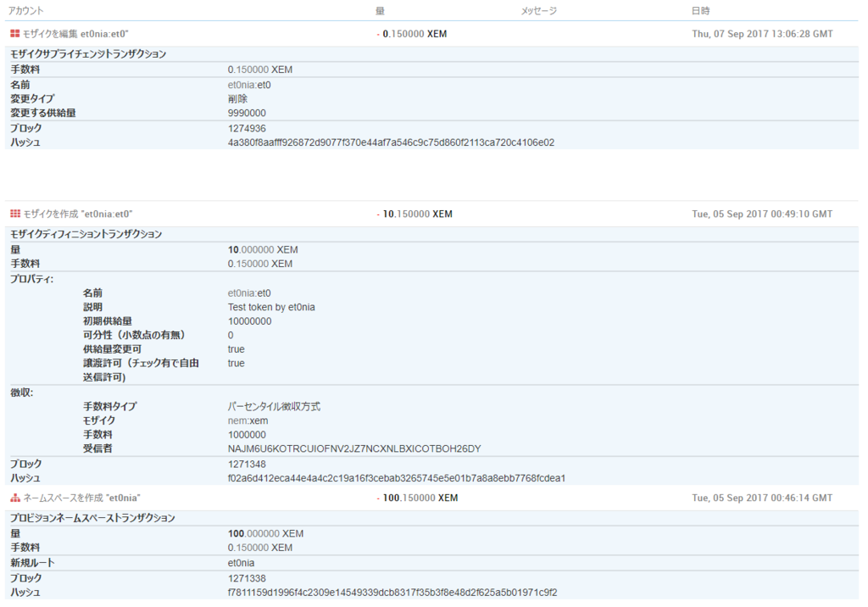Select recipient address NAJM6U6KOTRCUIOFNV2JZ7NCXNLBXICOTBOH26DY
The height and width of the screenshot is (607, 868).
(354, 448)
